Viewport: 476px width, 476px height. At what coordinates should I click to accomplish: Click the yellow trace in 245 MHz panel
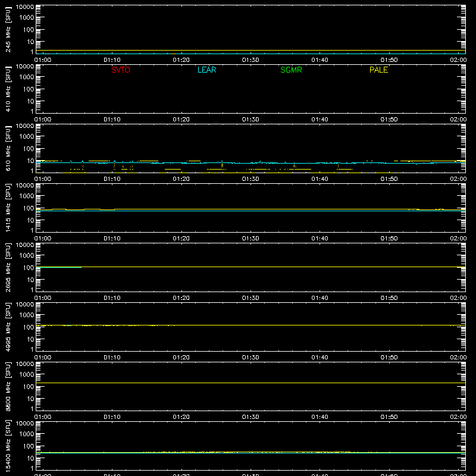tap(250, 51)
